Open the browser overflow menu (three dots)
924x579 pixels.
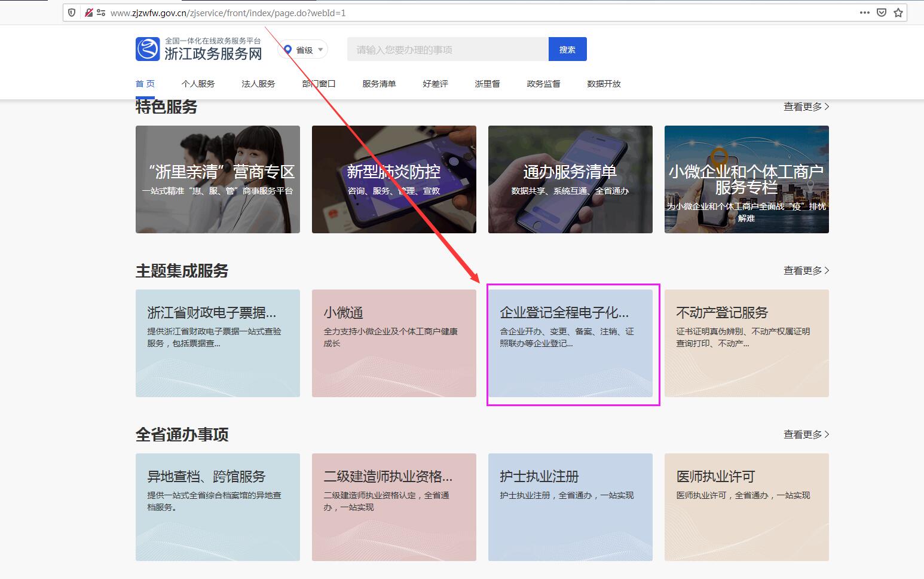[865, 12]
